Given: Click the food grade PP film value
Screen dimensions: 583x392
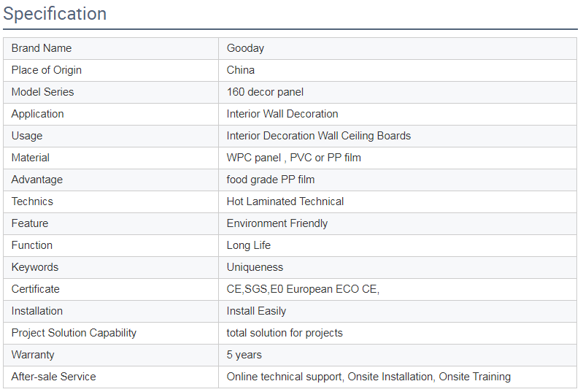Looking at the screenshot, I should pos(271,180).
